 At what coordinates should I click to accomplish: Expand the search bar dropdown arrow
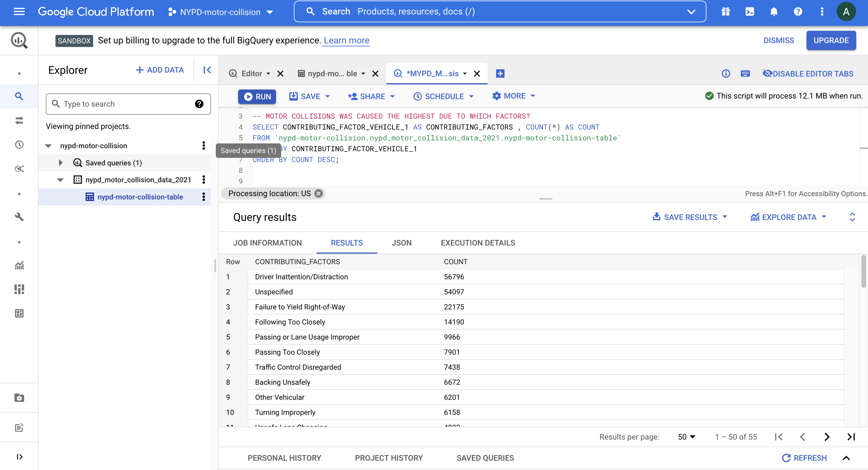691,12
